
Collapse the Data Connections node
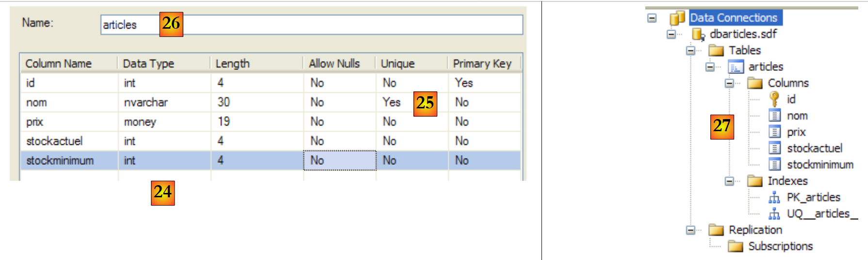(x=652, y=18)
